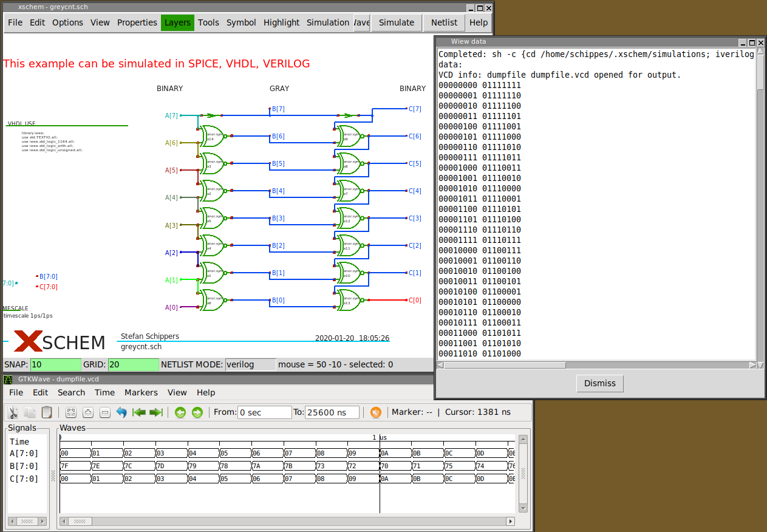Click the Netlist button
The height and width of the screenshot is (532, 767).
point(444,22)
